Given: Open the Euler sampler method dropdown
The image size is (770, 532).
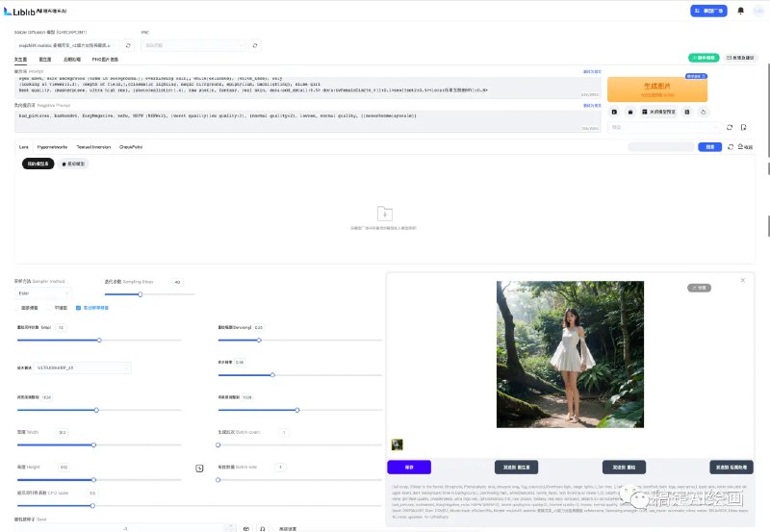Looking at the screenshot, I should pyautogui.click(x=43, y=293).
